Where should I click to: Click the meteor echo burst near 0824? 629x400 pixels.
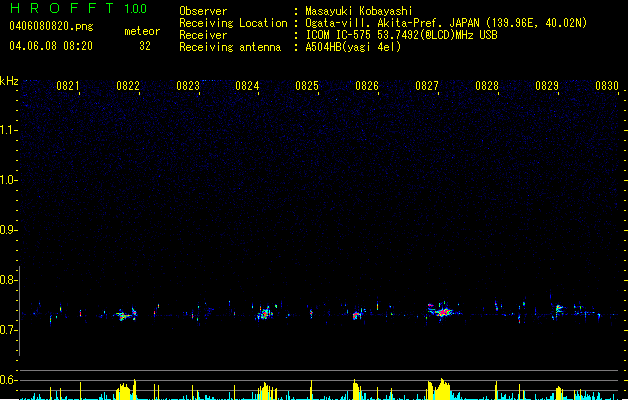(x=265, y=313)
